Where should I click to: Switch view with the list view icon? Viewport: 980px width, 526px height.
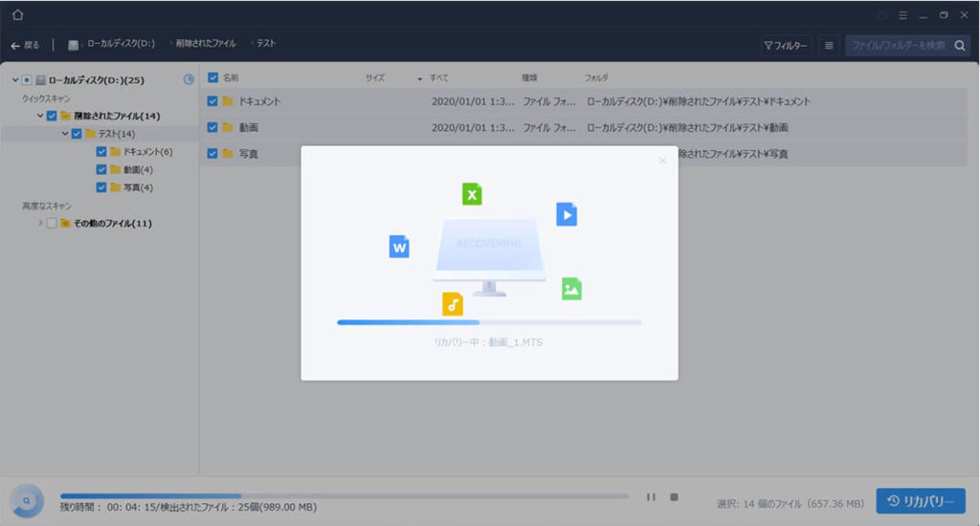point(829,46)
